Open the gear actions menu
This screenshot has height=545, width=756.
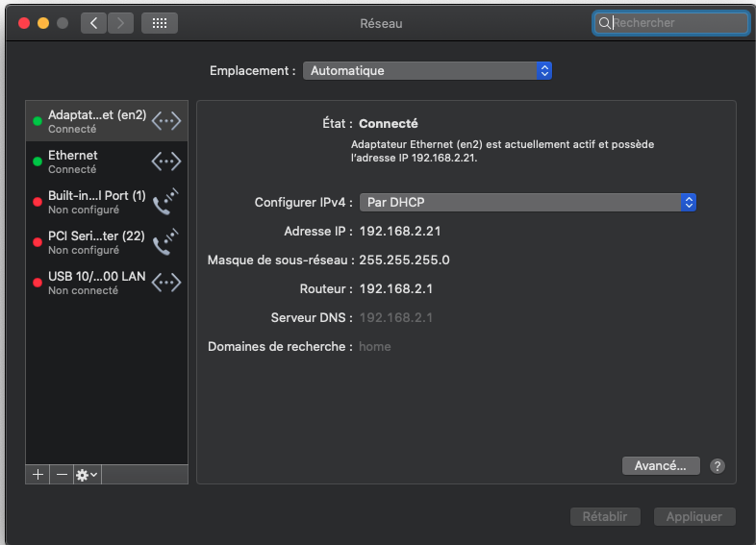tap(88, 475)
